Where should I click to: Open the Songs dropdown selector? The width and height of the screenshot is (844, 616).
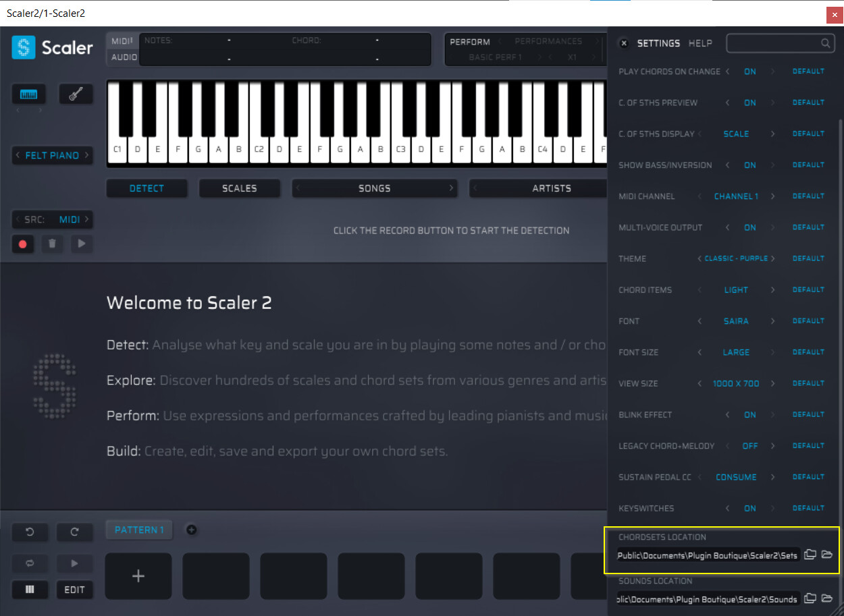[x=374, y=189]
